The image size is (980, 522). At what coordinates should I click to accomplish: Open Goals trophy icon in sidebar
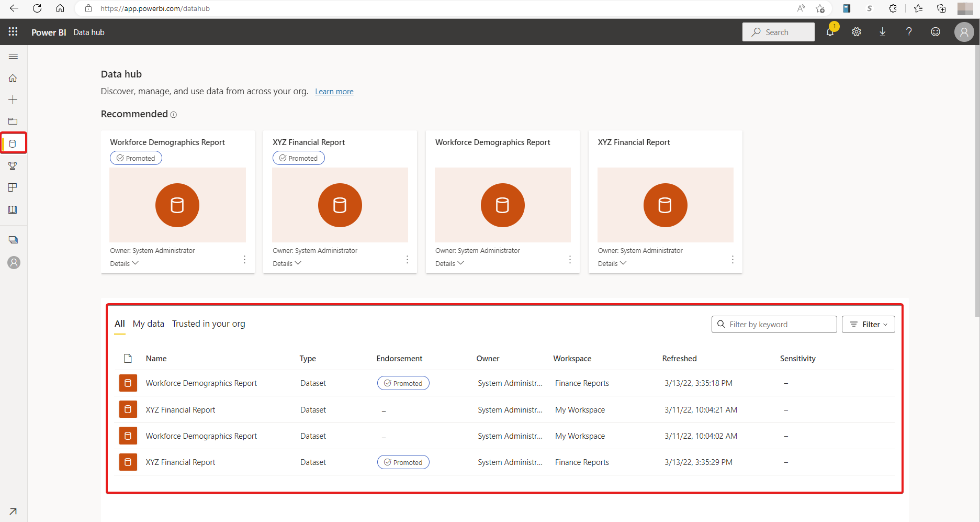click(13, 165)
